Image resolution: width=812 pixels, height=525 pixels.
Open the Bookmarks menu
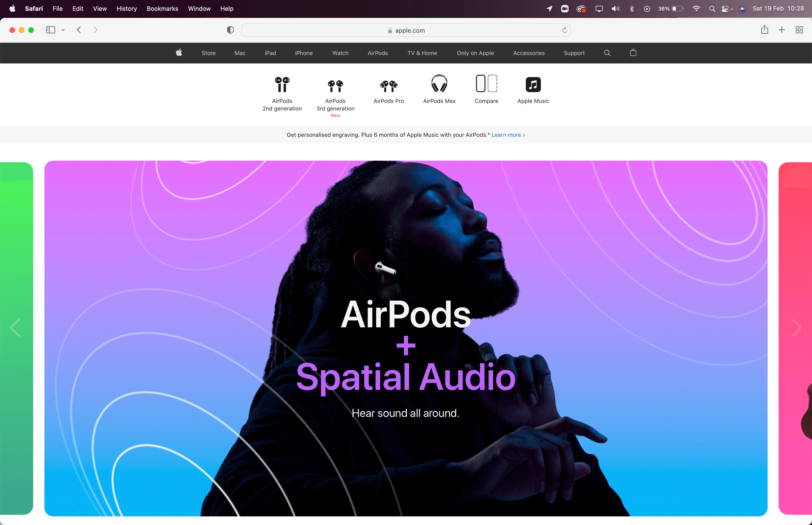(x=162, y=8)
